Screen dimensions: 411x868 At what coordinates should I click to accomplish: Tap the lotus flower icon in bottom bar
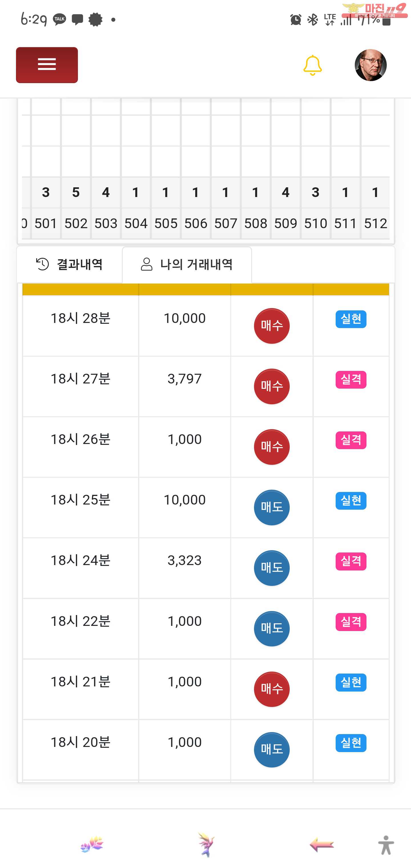point(92,844)
